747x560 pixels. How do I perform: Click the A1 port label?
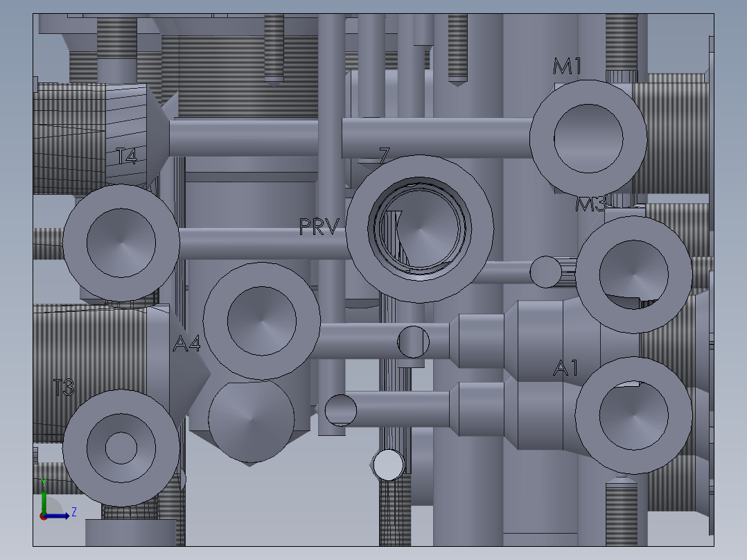(x=566, y=368)
